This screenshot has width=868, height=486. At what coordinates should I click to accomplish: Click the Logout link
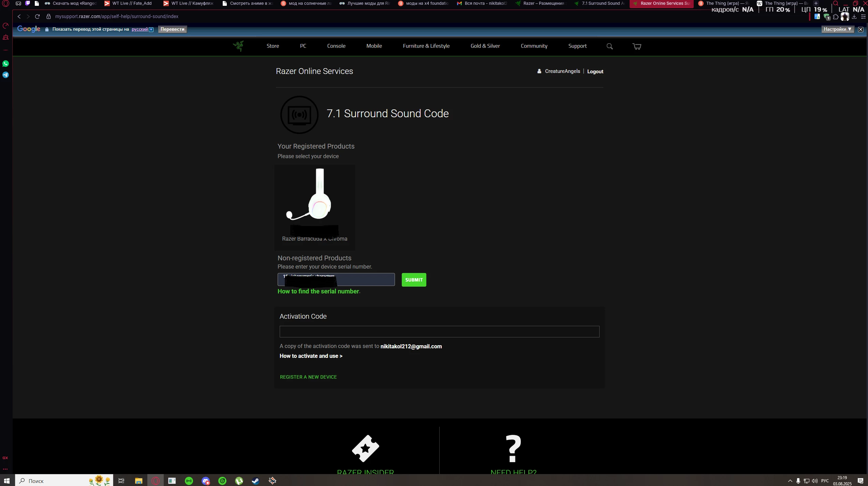coord(595,72)
